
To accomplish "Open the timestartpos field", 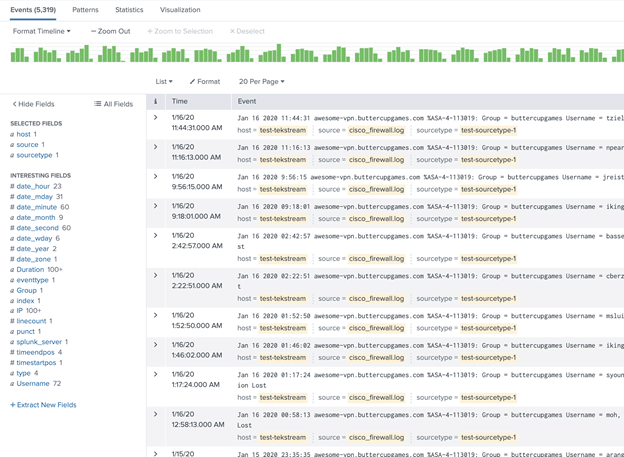I will pos(36,363).
